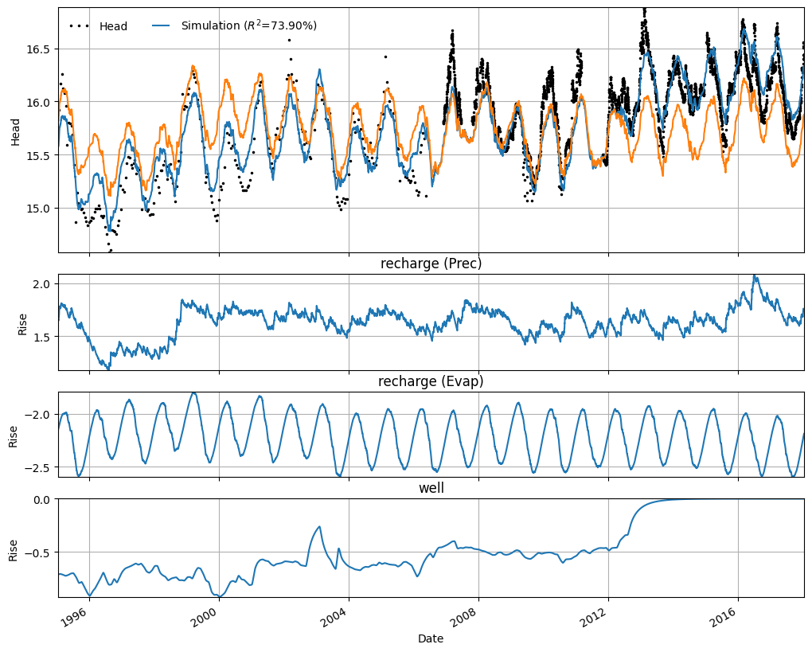
Task: Click the Prec curve's 2016 maximum peak
Action: pos(755,276)
